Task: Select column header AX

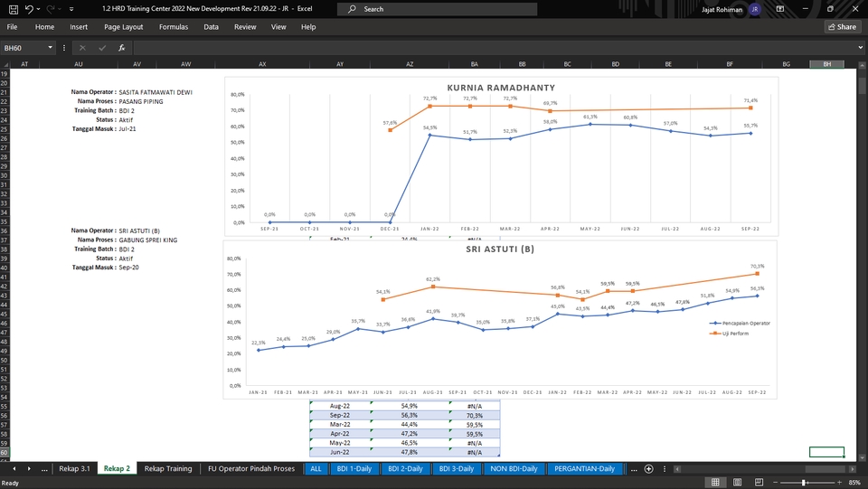Action: pos(262,64)
